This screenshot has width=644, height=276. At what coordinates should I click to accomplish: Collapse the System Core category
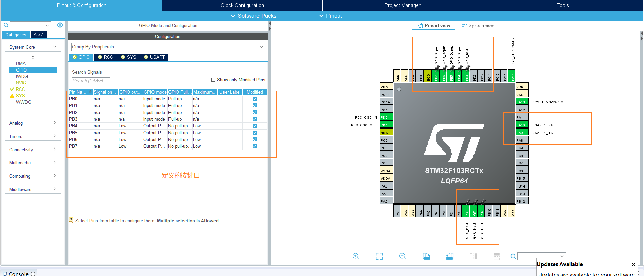pyautogui.click(x=55, y=47)
